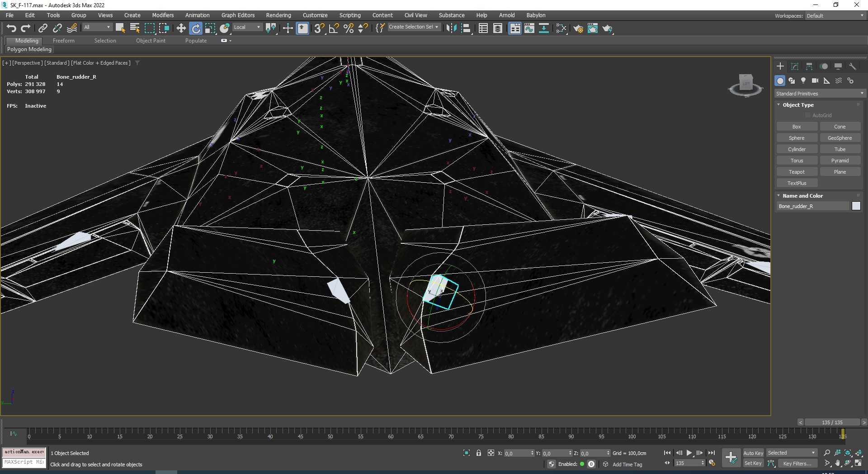Open the Workspaces Default dropdown
Screen dimensions: 868x474
(x=835, y=16)
